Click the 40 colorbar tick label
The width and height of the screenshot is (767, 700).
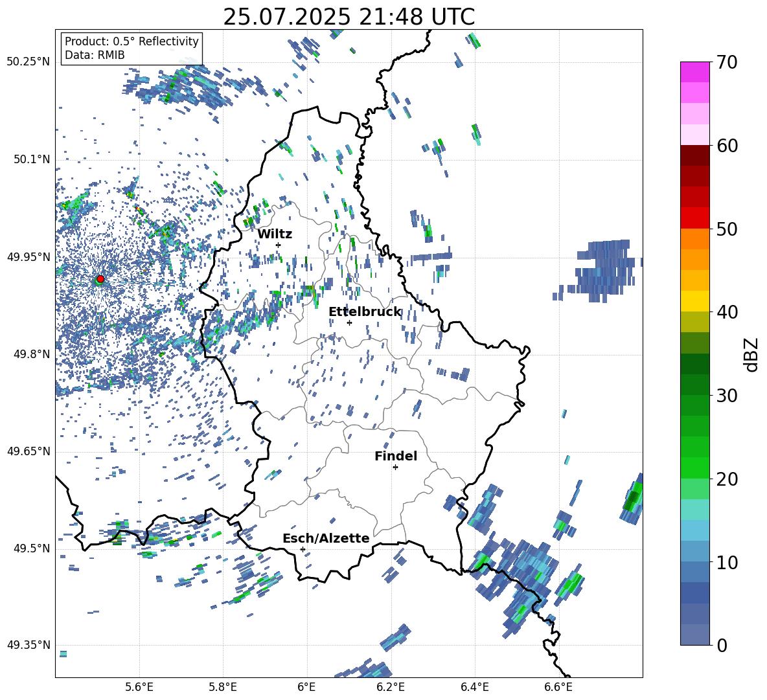click(726, 312)
